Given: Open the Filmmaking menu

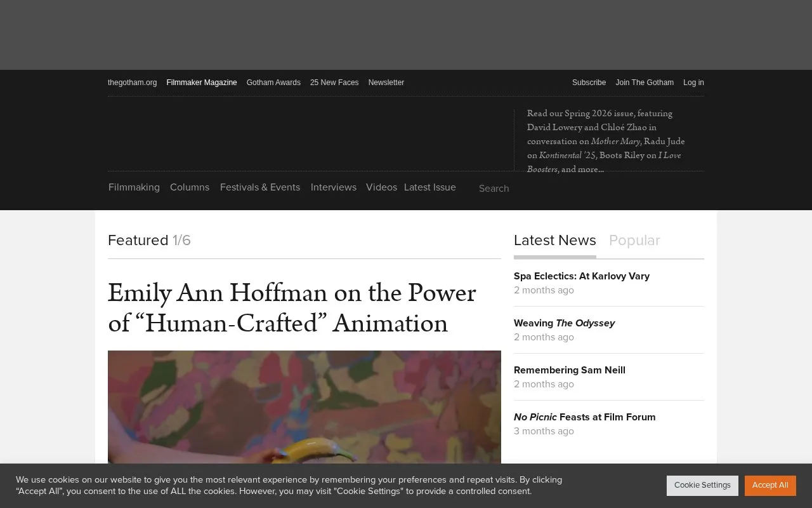Looking at the screenshot, I should coord(134,187).
